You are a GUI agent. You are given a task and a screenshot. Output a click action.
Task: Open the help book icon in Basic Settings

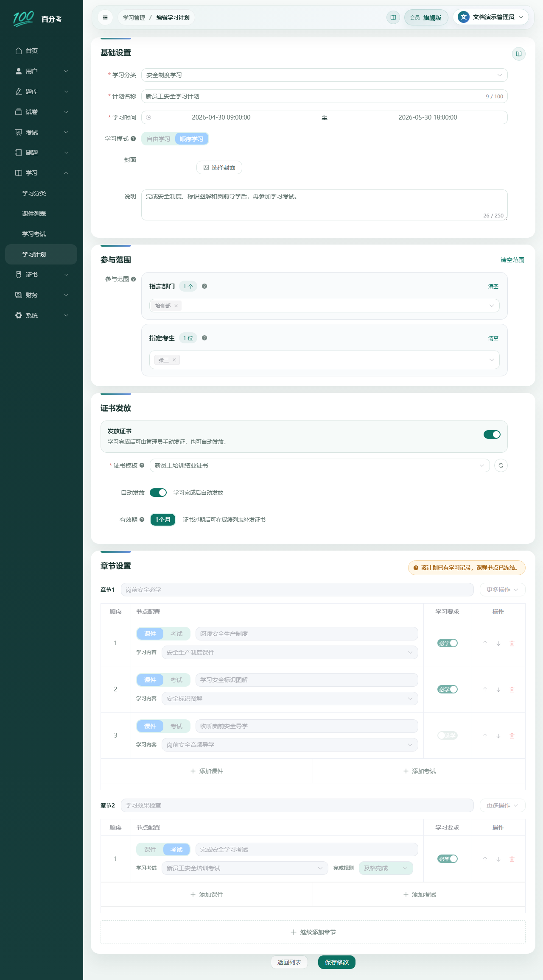pyautogui.click(x=518, y=54)
